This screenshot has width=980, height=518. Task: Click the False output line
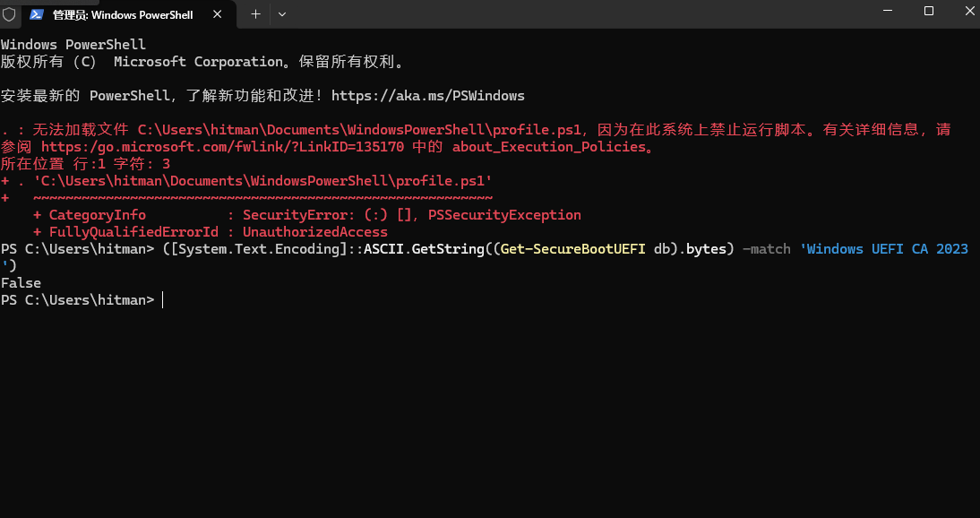pyautogui.click(x=21, y=283)
